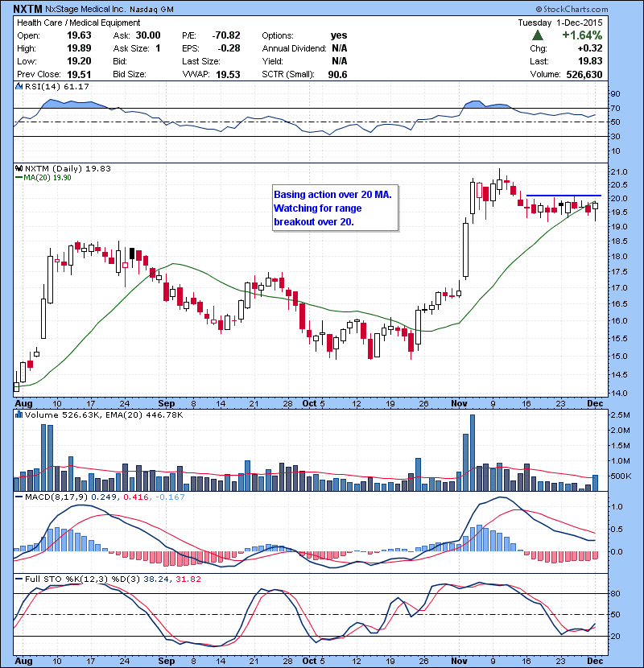Click the +1.64% percent change
This screenshot has height=668, width=644.
point(582,35)
